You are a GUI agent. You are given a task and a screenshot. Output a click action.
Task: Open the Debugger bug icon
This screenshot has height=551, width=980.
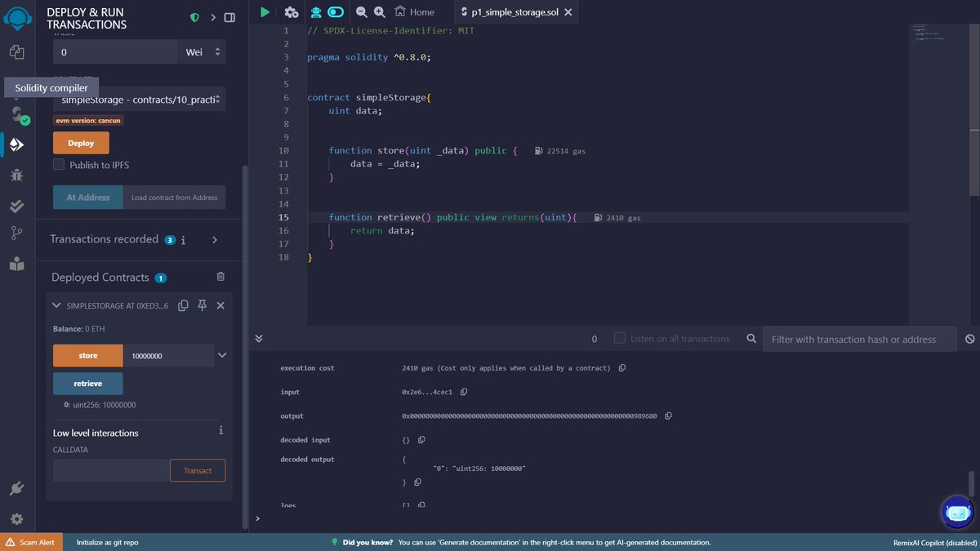click(17, 174)
